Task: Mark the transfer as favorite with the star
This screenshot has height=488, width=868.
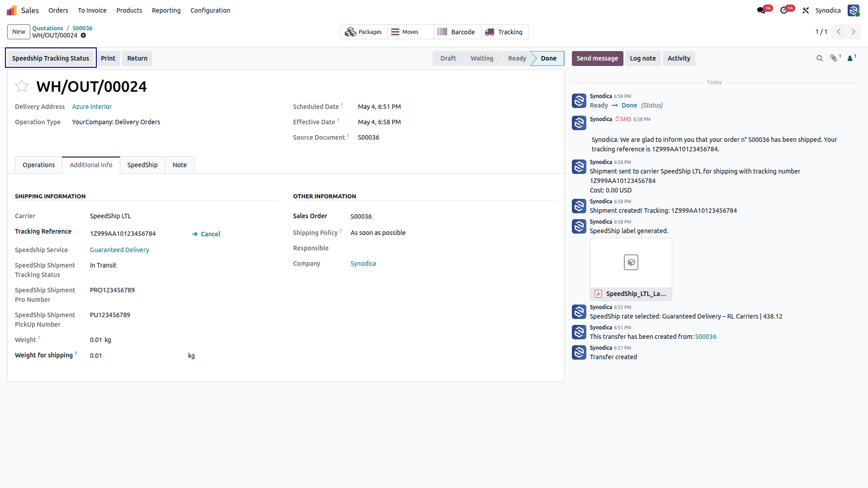Action: point(22,86)
